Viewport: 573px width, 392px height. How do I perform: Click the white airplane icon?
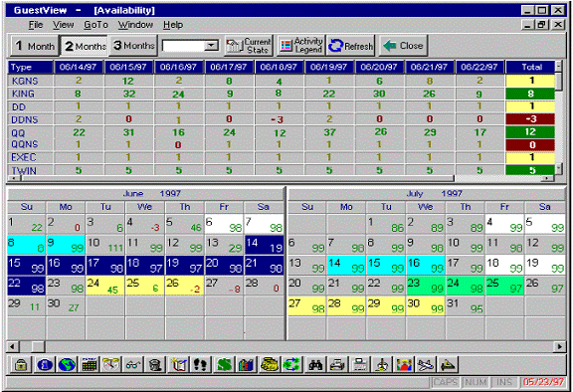(x=426, y=364)
